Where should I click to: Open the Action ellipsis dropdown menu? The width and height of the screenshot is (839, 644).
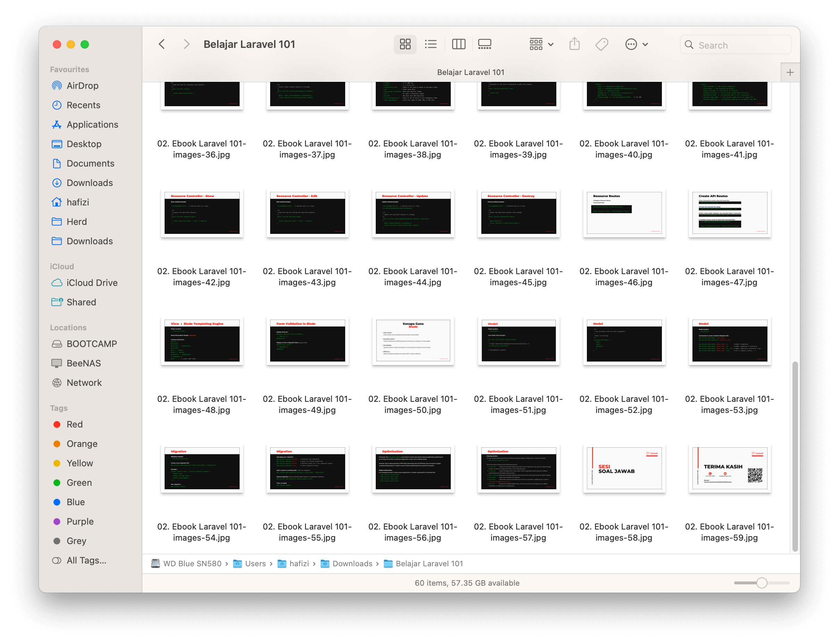click(636, 44)
